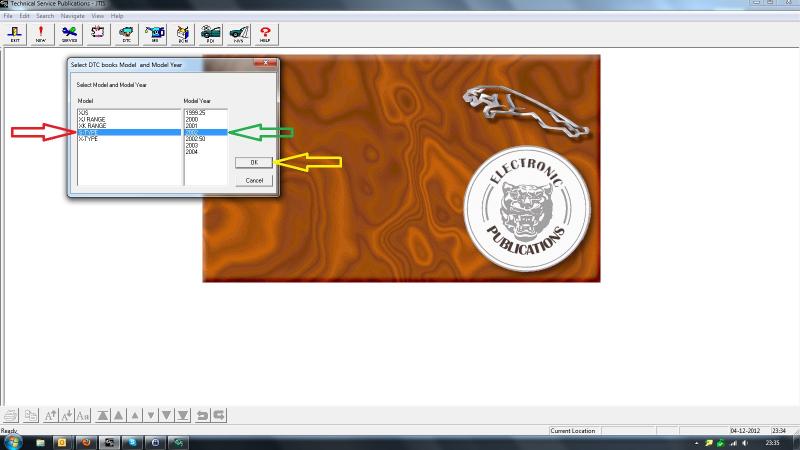Viewport: 800px width, 450px height.
Task: Select X-TYPE in the Model list
Action: (88, 139)
